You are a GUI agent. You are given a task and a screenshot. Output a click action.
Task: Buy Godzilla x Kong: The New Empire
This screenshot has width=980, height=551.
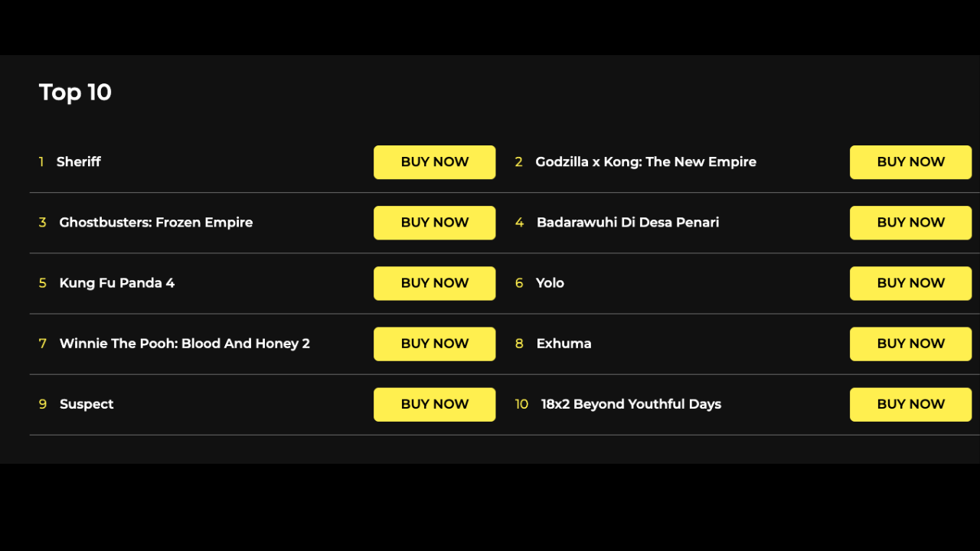coord(910,162)
